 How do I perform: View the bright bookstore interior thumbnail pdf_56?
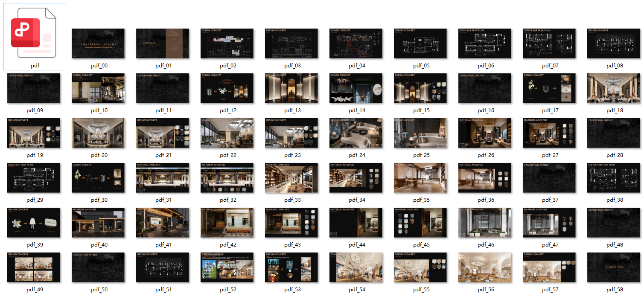[485, 267]
